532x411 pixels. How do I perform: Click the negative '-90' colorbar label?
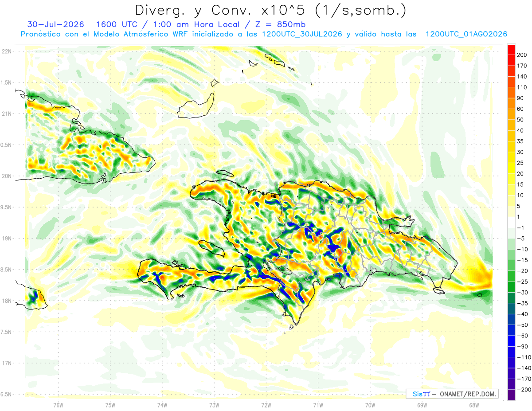524,346
